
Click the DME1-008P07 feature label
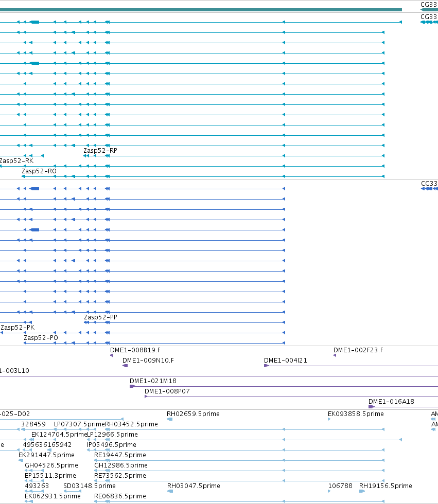[x=167, y=391]
